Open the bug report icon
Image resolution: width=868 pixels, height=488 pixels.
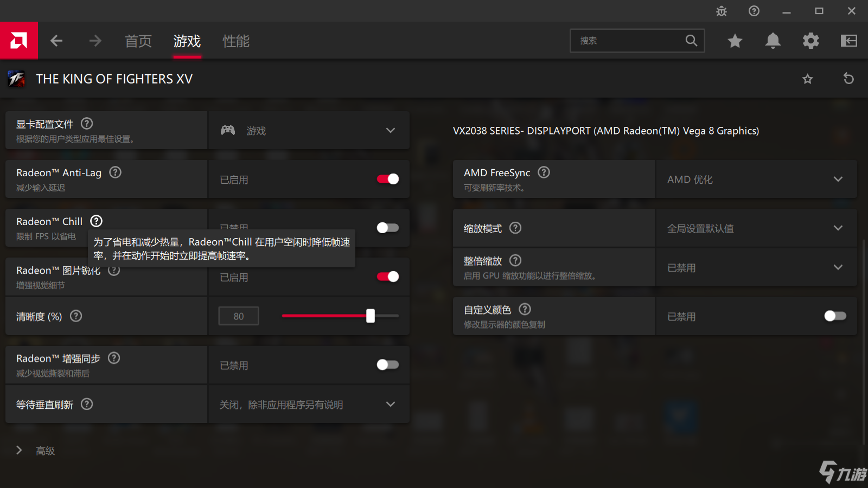tap(722, 11)
